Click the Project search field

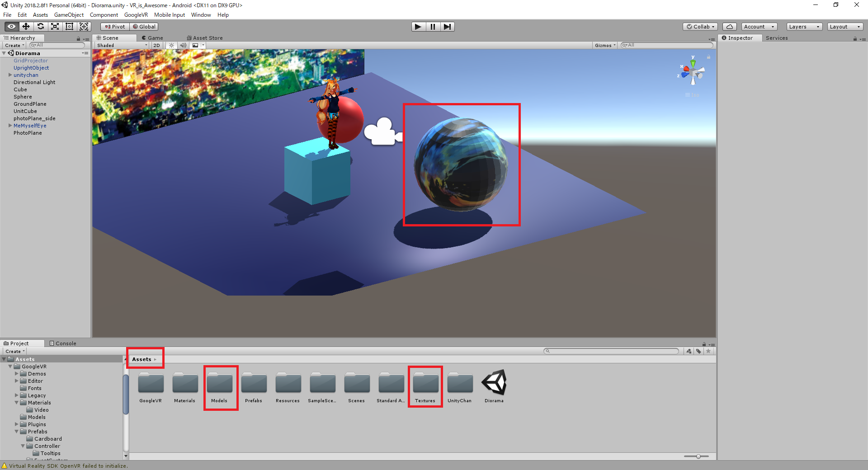pos(611,351)
